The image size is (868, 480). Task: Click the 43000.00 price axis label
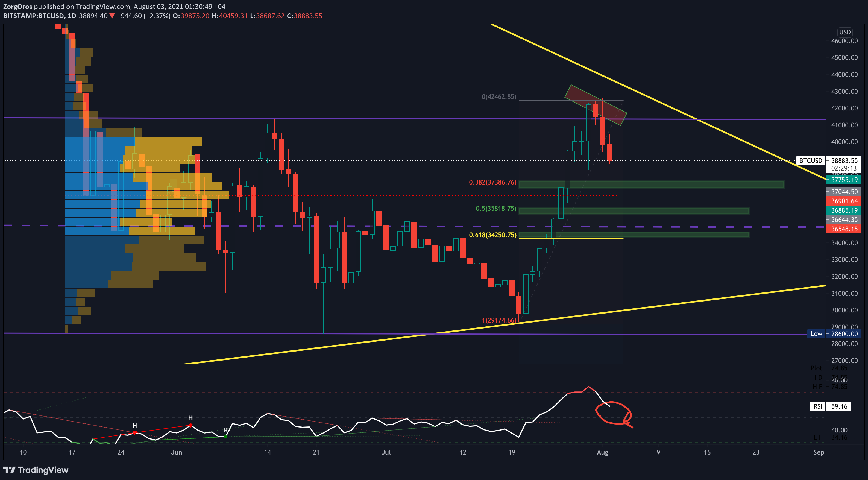844,91
